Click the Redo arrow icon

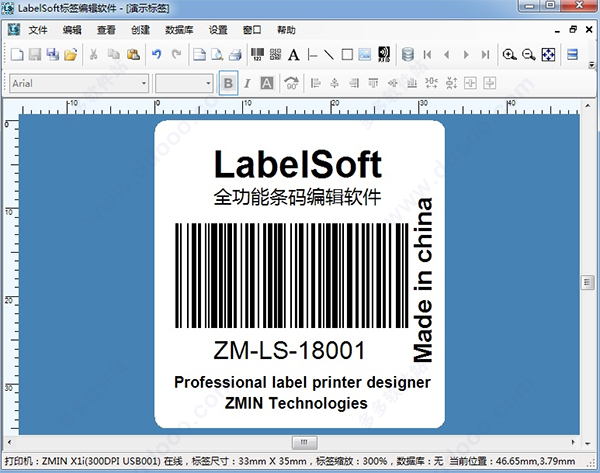[x=176, y=54]
